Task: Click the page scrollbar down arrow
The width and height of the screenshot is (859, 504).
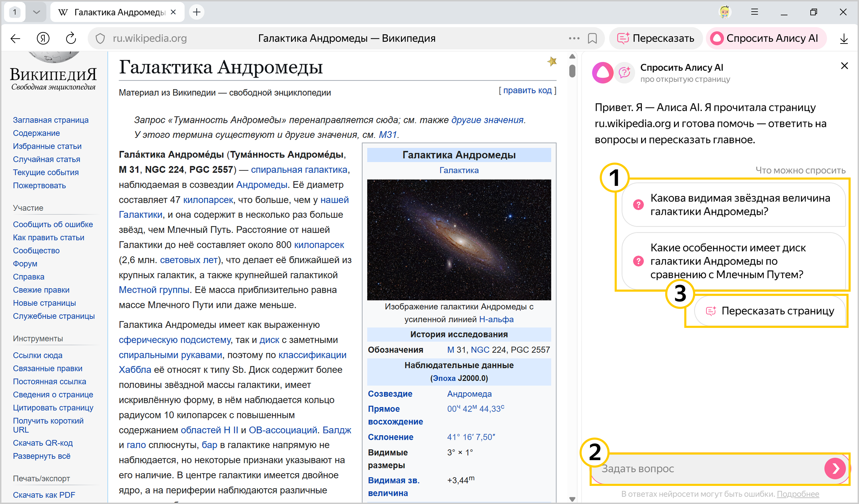Action: pos(572,499)
